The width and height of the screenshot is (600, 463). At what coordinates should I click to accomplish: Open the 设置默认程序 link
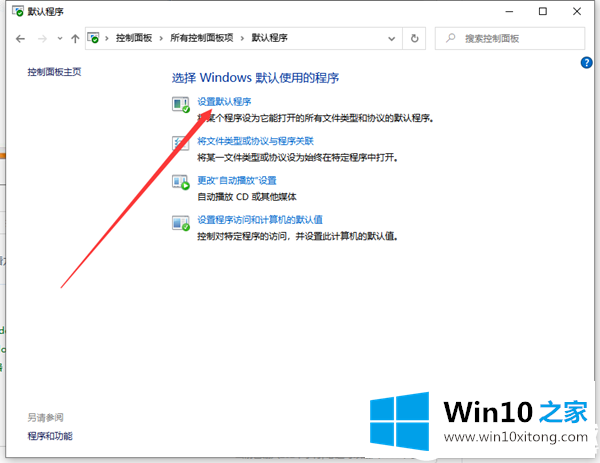(224, 102)
